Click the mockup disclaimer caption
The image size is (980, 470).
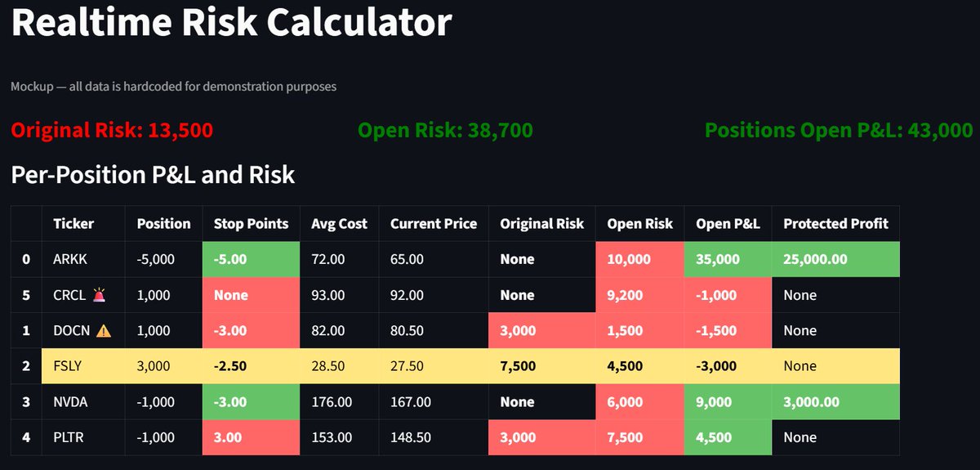click(174, 86)
